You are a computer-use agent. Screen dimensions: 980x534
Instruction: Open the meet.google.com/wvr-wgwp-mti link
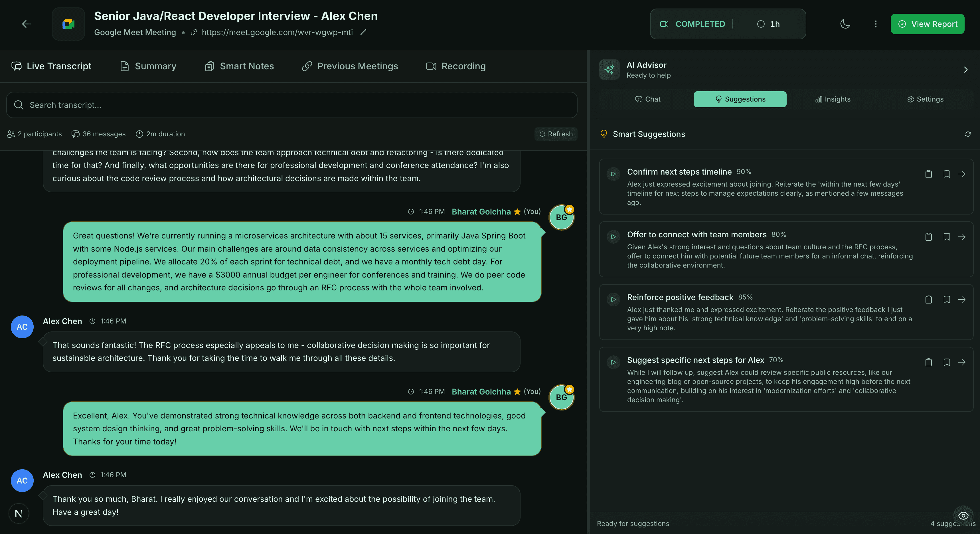(x=277, y=32)
